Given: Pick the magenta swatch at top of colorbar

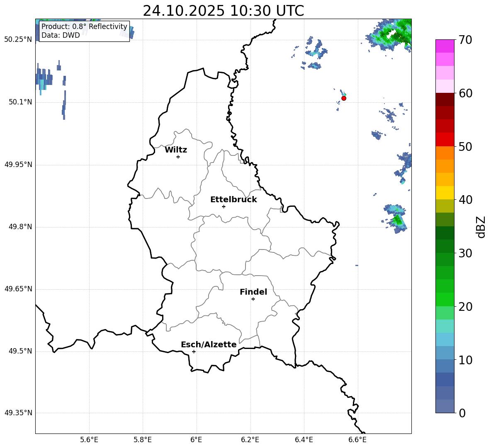Looking at the screenshot, I should click(x=445, y=46).
